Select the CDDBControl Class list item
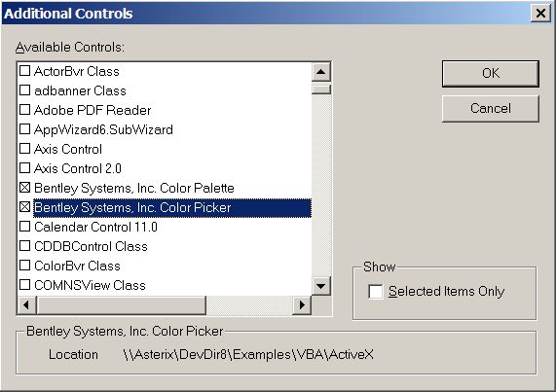The image size is (556, 392). [91, 246]
